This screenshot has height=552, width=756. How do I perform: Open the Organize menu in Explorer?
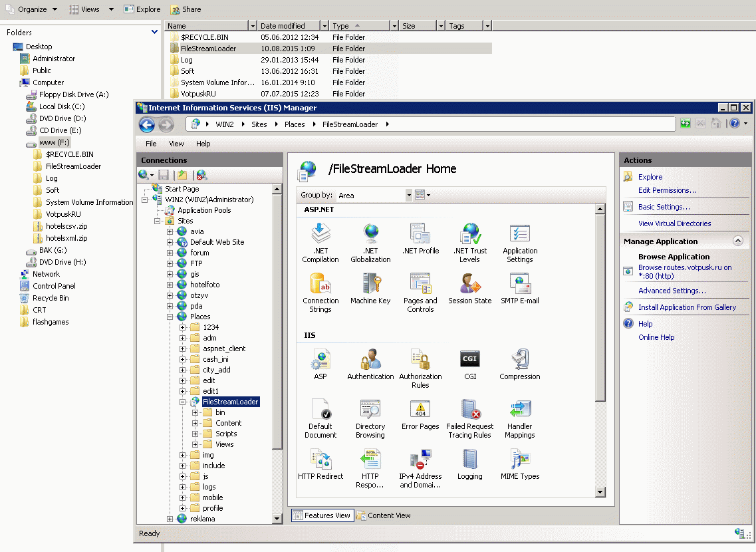(31, 9)
